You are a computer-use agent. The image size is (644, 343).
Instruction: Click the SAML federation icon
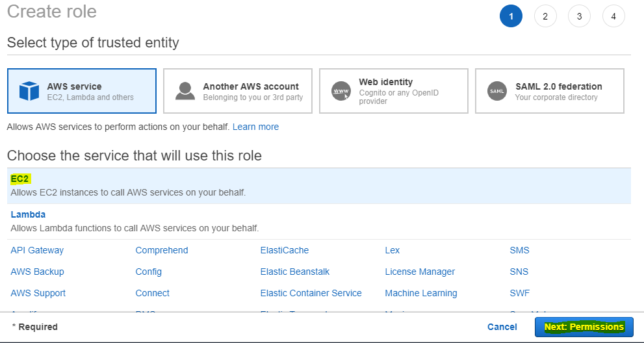pos(497,91)
